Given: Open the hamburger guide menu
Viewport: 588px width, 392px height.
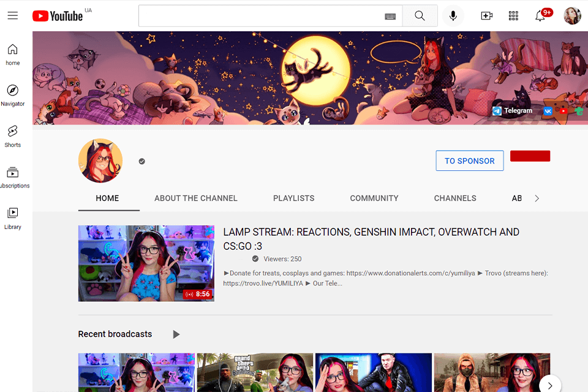Looking at the screenshot, I should (x=13, y=15).
